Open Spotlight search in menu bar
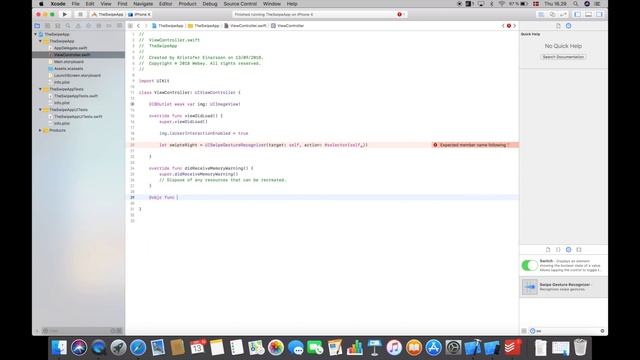 [x=576, y=4]
